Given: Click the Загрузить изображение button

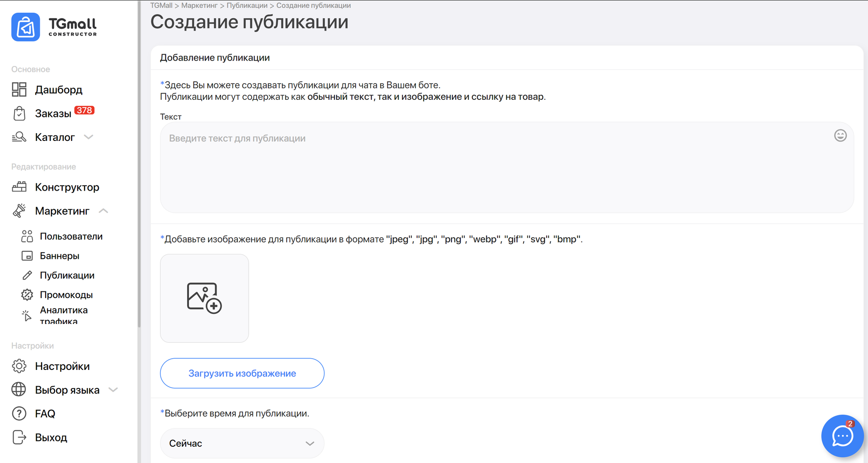Looking at the screenshot, I should coord(242,373).
